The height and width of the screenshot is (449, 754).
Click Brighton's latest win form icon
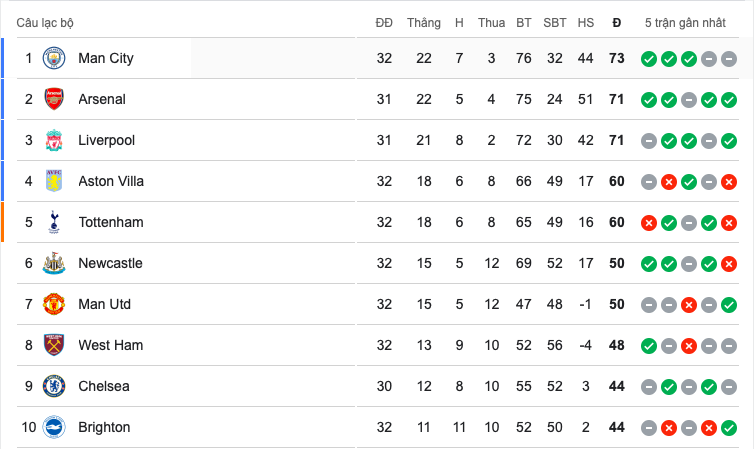click(729, 427)
